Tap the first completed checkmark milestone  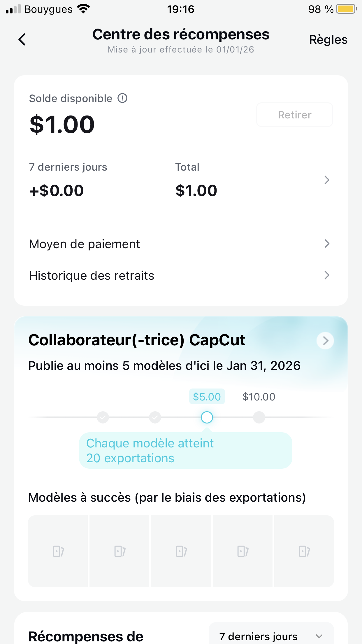click(x=103, y=417)
